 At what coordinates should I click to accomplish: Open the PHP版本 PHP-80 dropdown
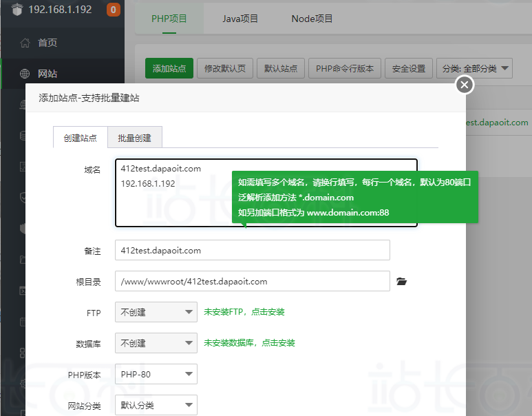coord(156,375)
